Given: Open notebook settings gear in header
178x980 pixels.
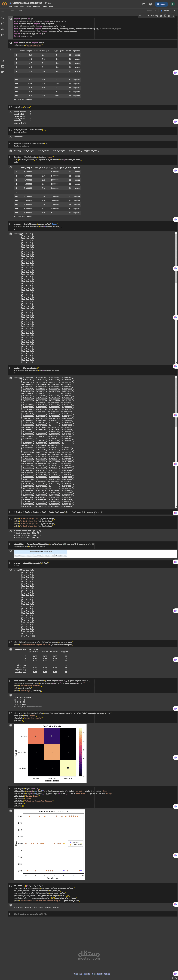Looking at the screenshot, I should 151,4.
